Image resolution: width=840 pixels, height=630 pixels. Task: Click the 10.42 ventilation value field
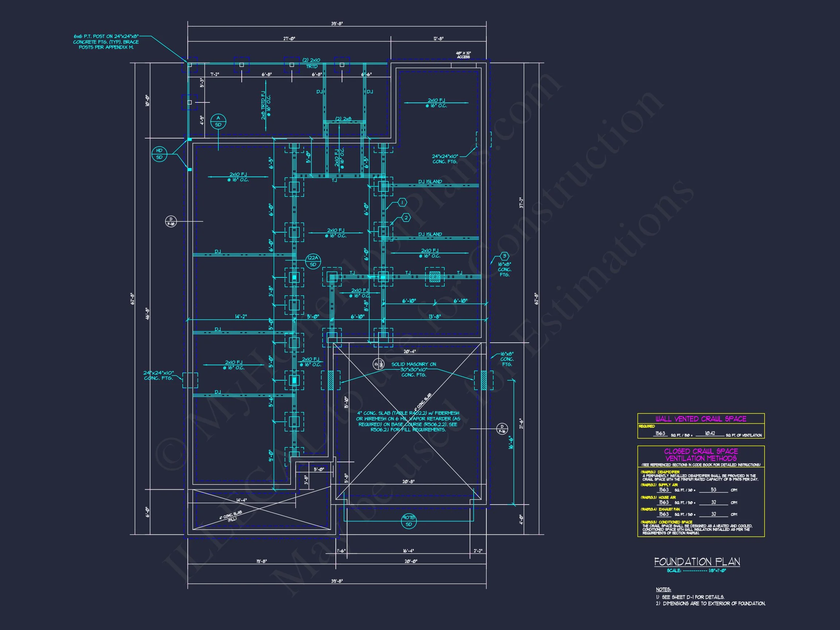tap(710, 433)
